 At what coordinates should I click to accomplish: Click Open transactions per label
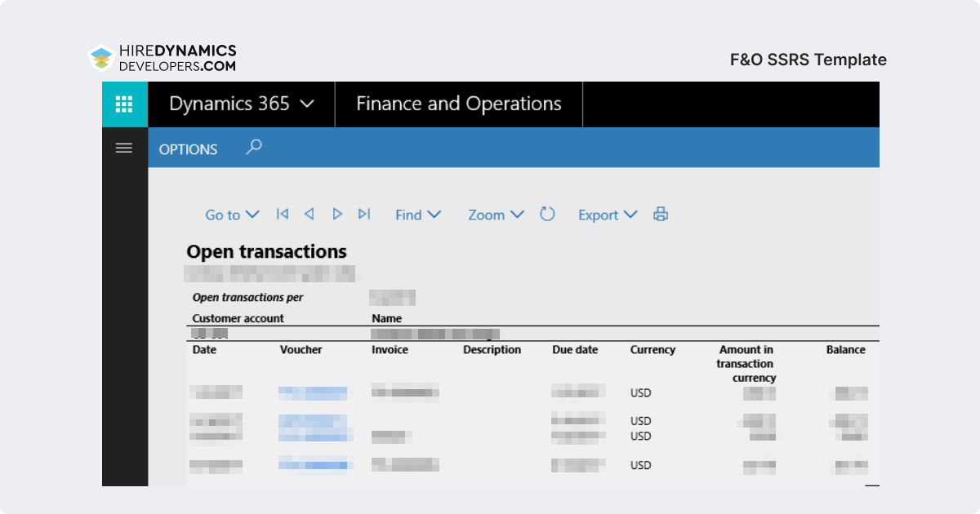point(247,298)
